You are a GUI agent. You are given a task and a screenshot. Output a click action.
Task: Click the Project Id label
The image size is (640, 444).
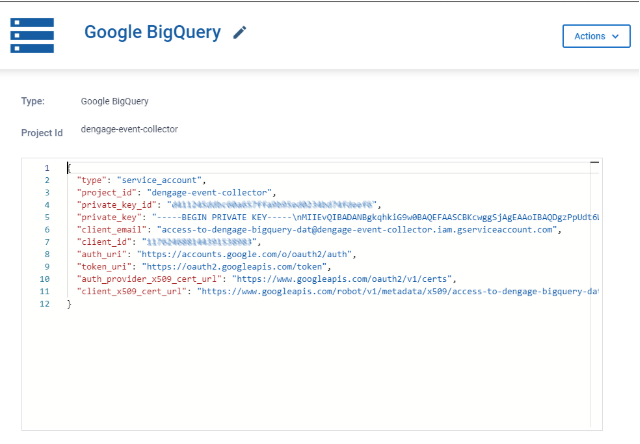click(x=42, y=133)
